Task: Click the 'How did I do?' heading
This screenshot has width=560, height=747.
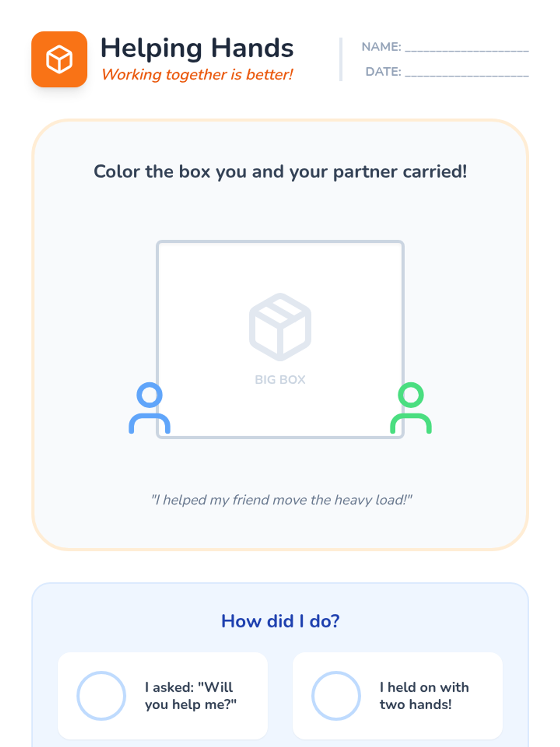Action: (280, 621)
